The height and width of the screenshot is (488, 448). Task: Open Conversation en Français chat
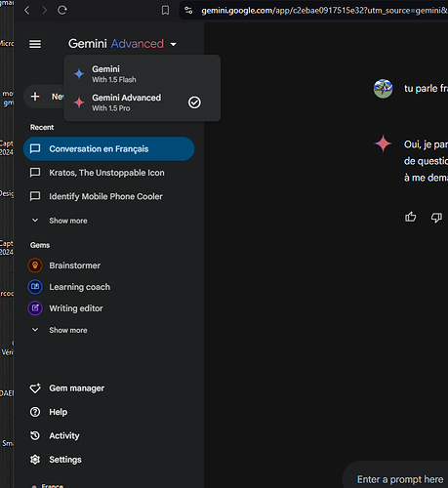pyautogui.click(x=108, y=149)
